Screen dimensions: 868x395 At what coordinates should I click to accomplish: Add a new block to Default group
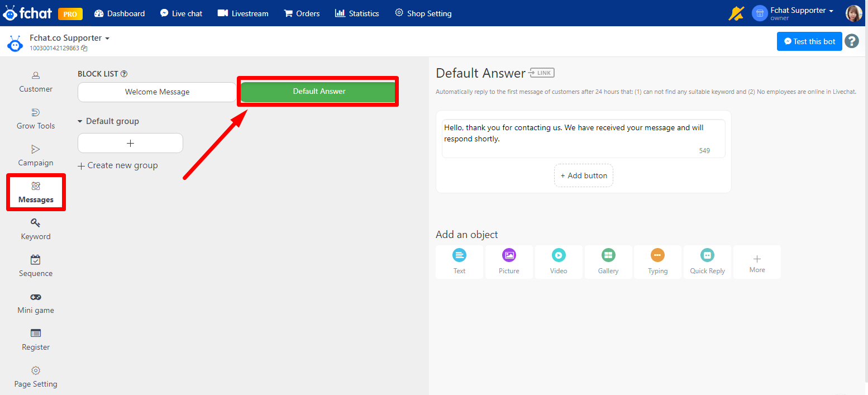tap(130, 143)
